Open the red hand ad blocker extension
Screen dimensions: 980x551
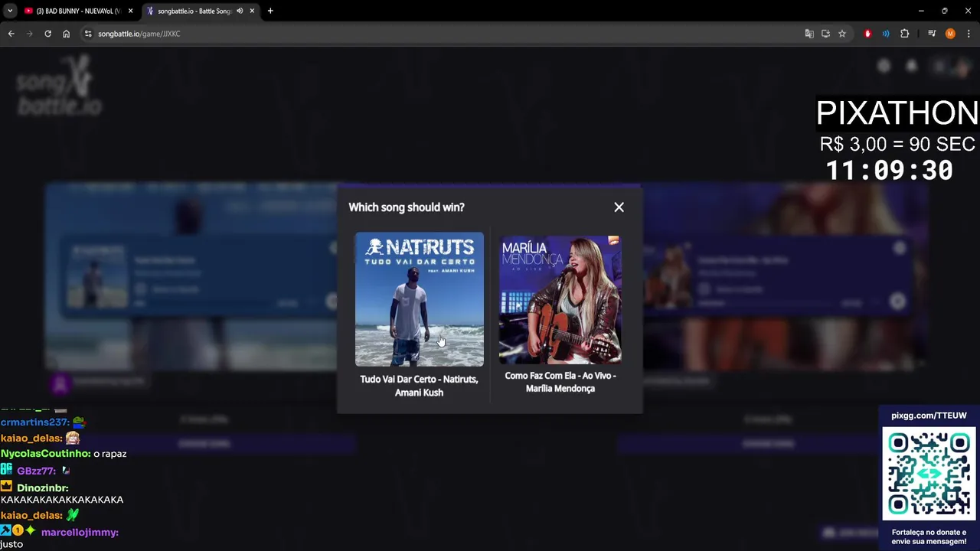pos(867,34)
